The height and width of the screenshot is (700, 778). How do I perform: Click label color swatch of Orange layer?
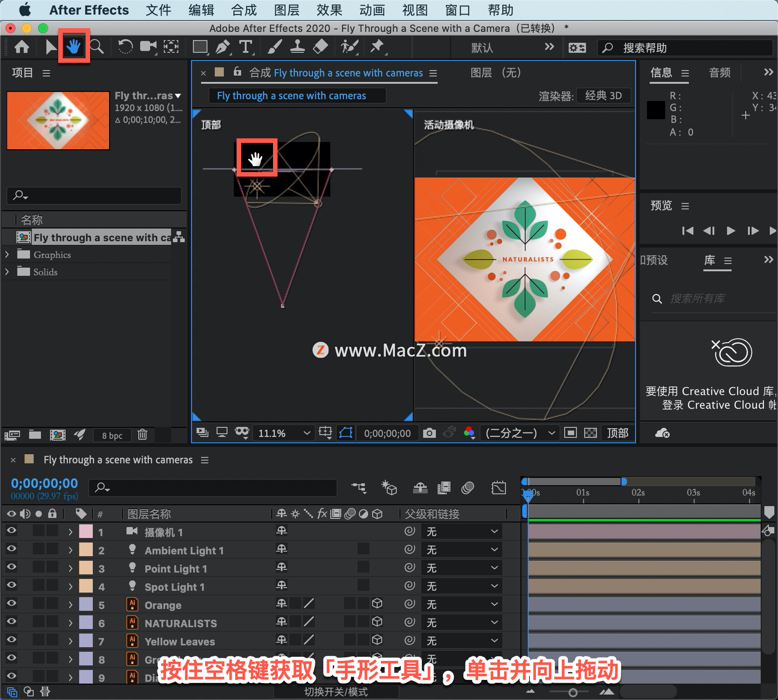coord(86,604)
